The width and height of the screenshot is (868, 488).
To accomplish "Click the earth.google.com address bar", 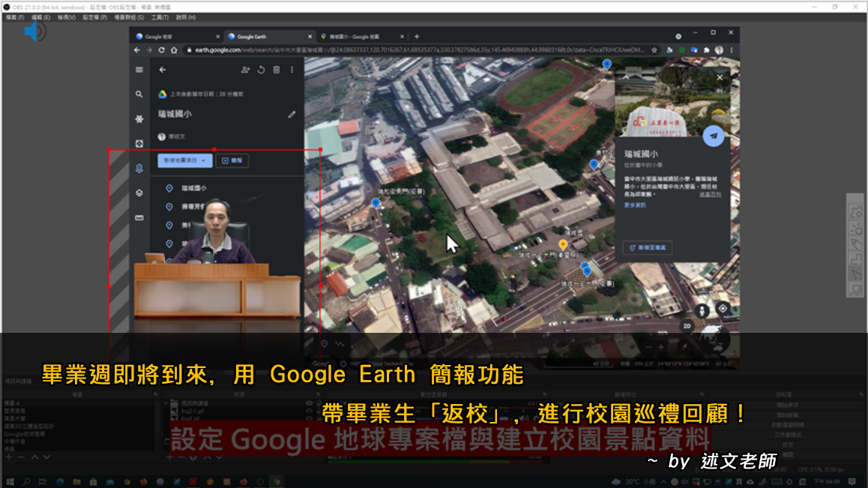I will [x=421, y=50].
